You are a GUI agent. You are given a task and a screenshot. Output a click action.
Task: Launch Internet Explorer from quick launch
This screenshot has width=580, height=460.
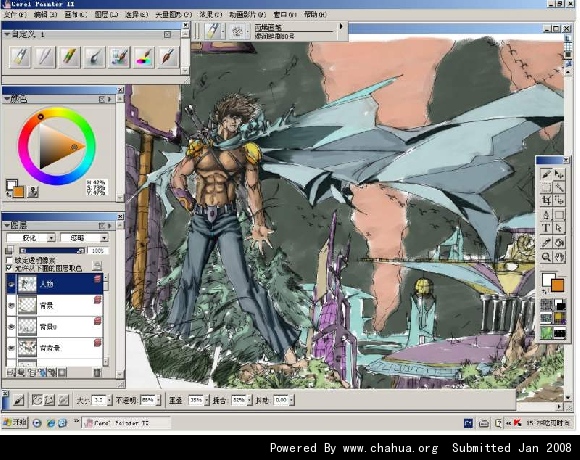[51, 423]
